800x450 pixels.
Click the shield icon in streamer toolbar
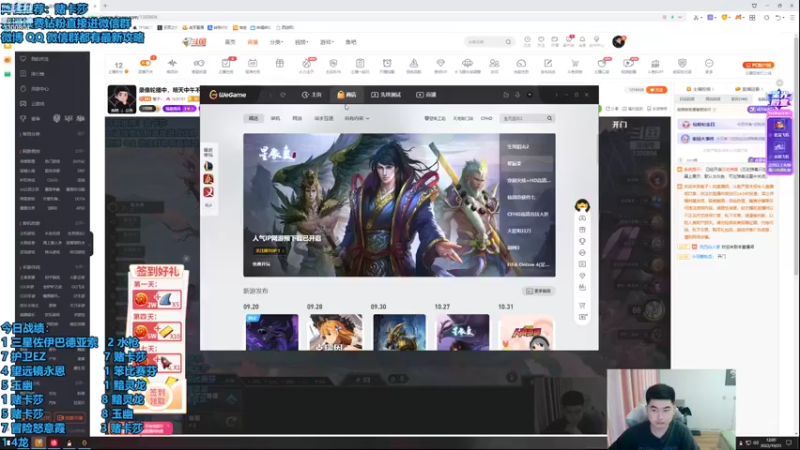pyautogui.click(x=682, y=63)
